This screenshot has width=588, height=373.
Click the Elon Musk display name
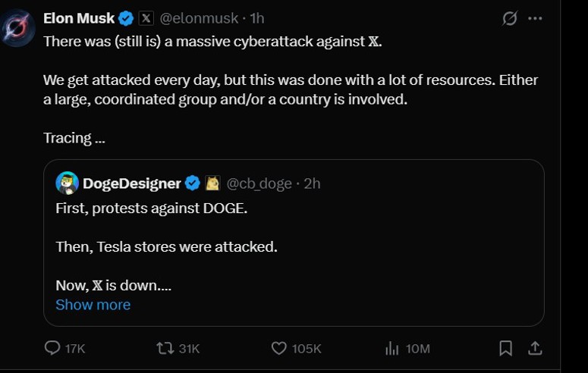coord(79,18)
